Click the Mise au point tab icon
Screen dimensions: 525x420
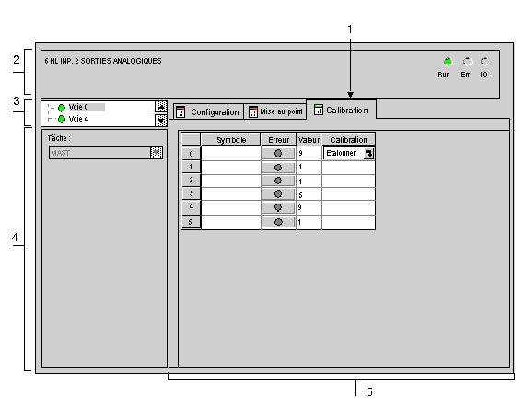tap(253, 111)
